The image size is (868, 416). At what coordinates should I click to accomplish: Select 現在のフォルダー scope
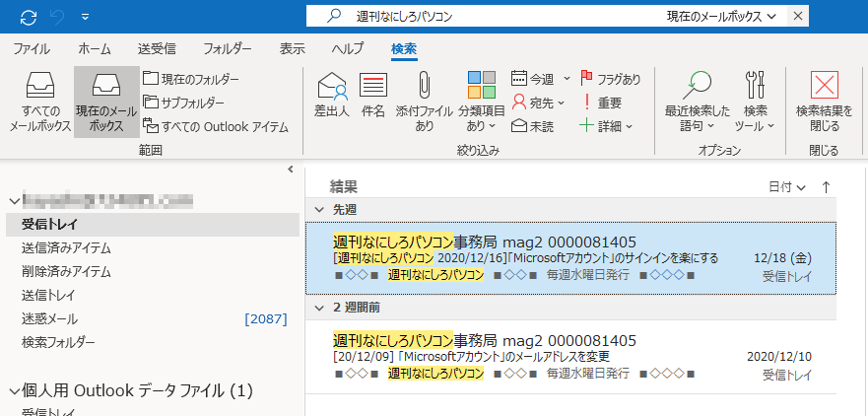pos(191,79)
